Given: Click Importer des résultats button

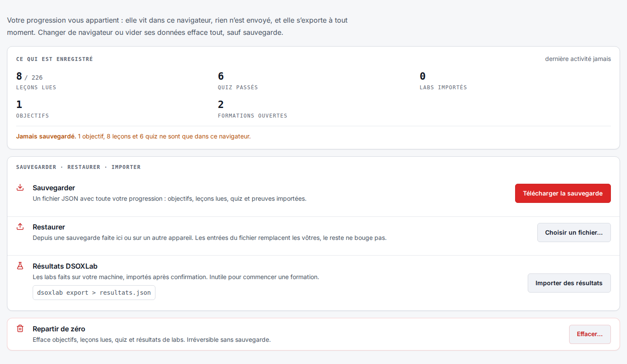Looking at the screenshot, I should click(569, 283).
